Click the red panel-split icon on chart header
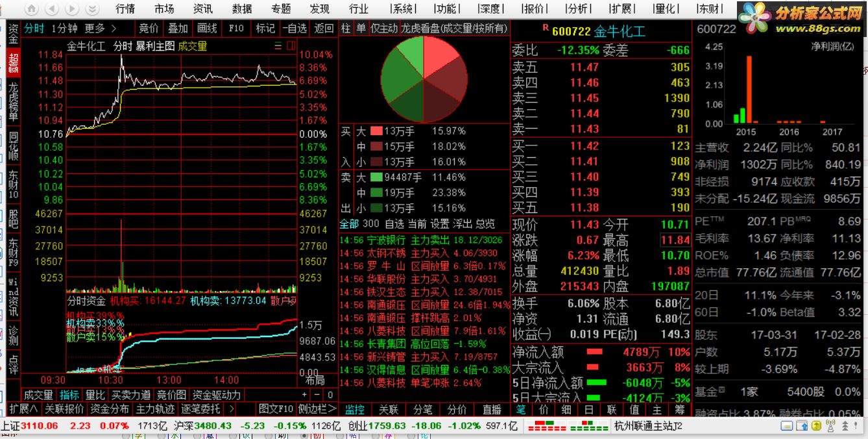 click(291, 46)
